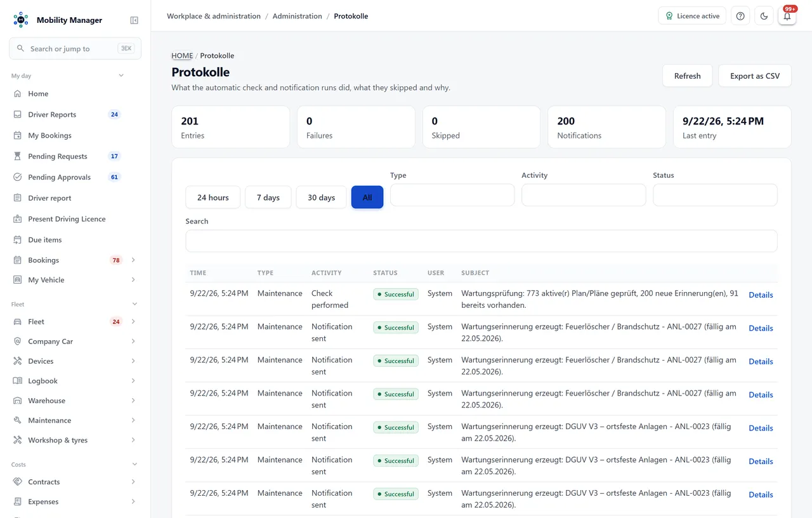Collapse the Fleet section header
The width and height of the screenshot is (812, 518).
(x=134, y=304)
